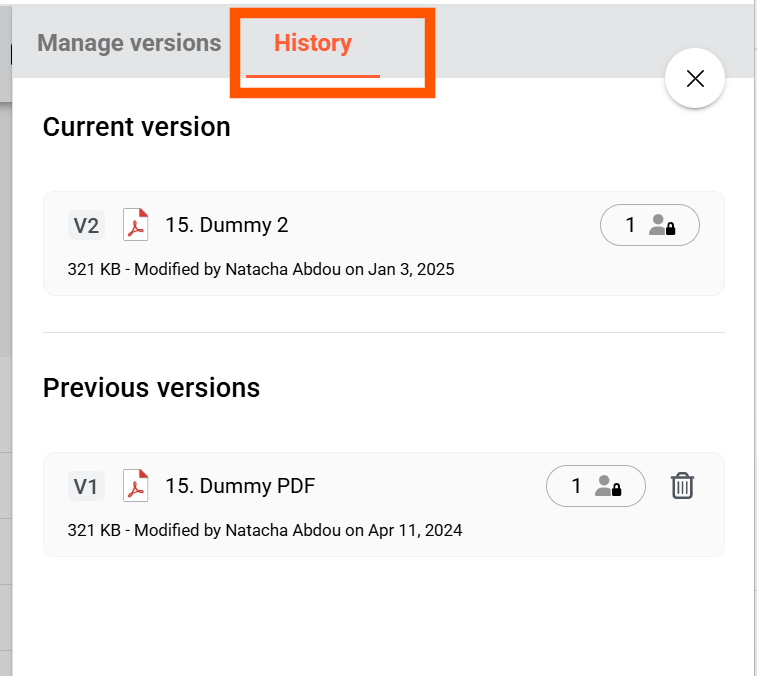Click the V2 version badge
Screen dimensions: 757x676
[x=86, y=225]
